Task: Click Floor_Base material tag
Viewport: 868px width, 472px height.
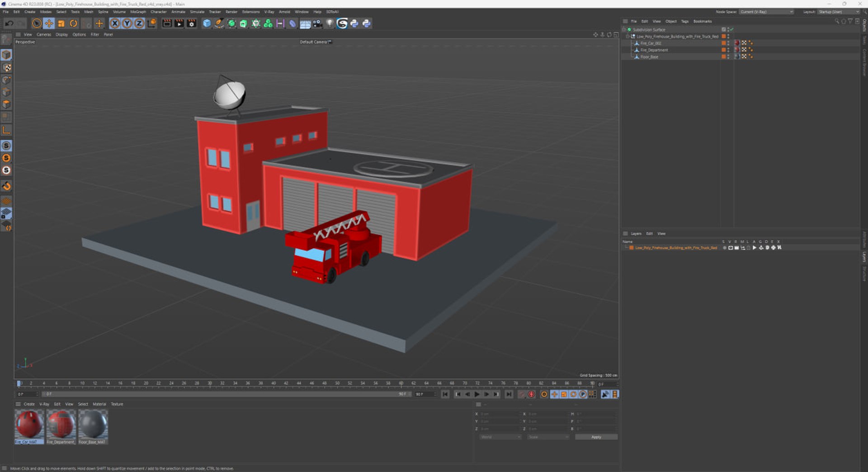Action: [737, 57]
